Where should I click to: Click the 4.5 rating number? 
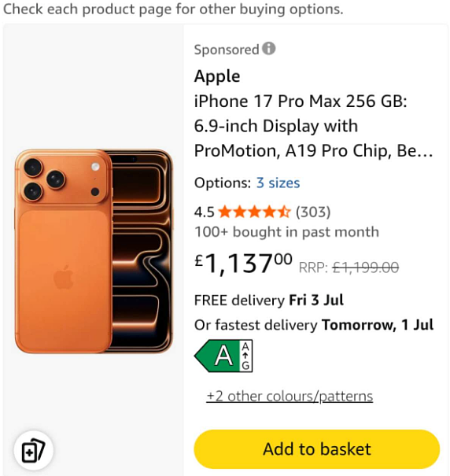coord(205,212)
